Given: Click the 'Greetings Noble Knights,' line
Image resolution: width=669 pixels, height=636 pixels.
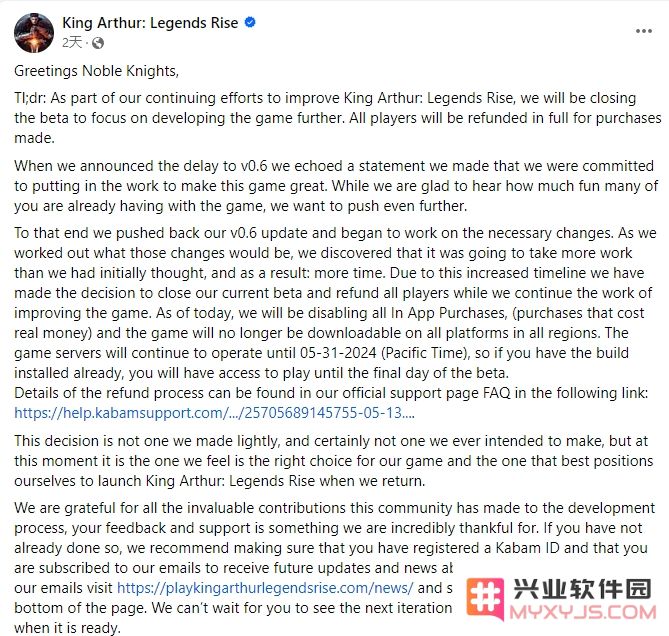Looking at the screenshot, I should (x=96, y=71).
